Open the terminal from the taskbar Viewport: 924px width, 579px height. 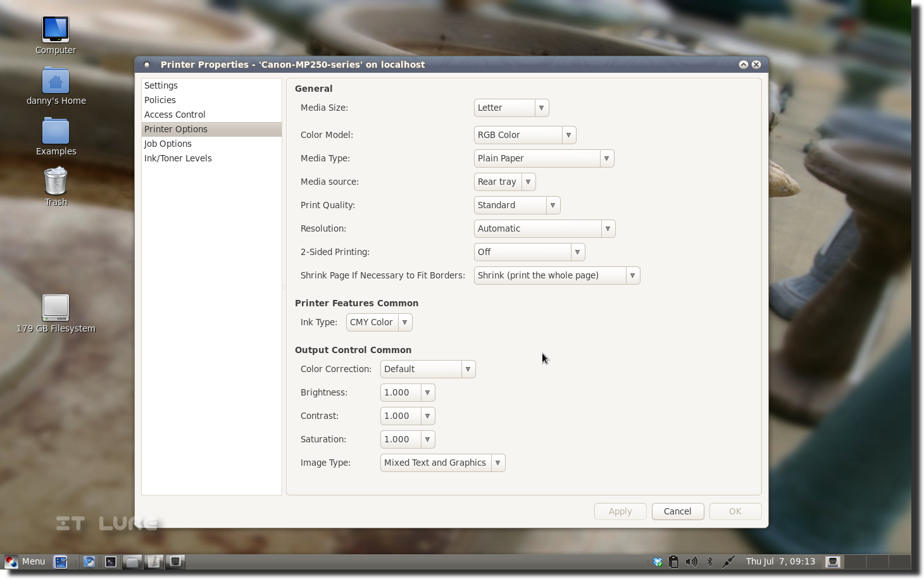point(110,561)
